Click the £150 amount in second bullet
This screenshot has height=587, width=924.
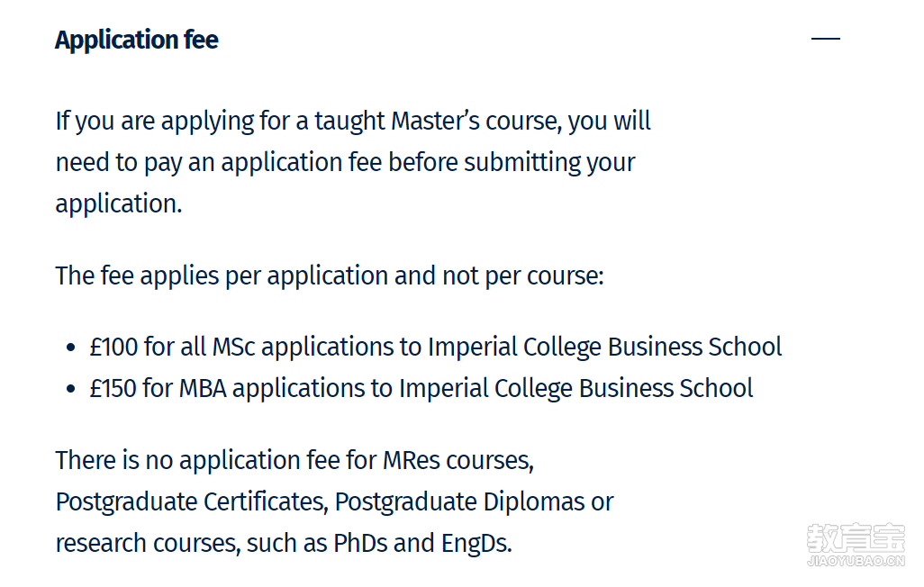pyautogui.click(x=113, y=388)
